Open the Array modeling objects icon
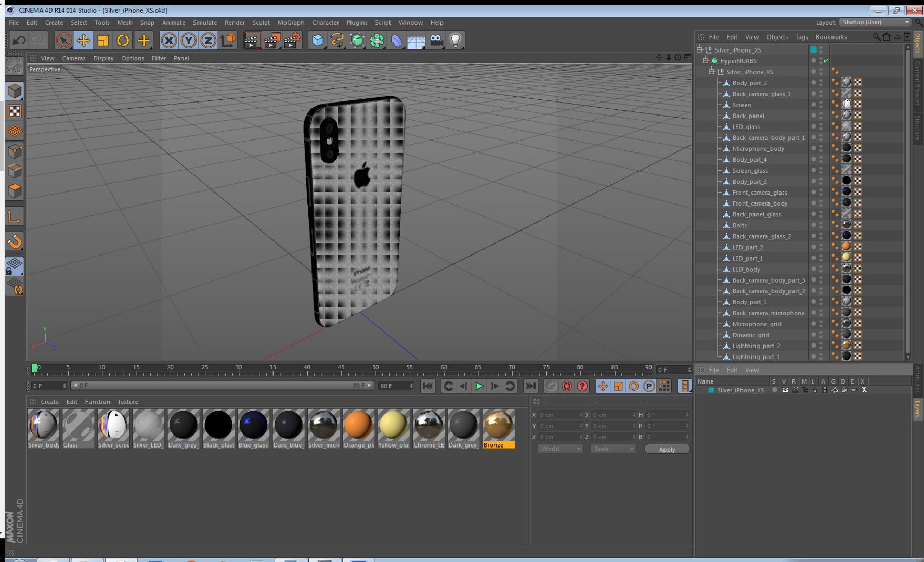Image resolution: width=924 pixels, height=562 pixels. pyautogui.click(x=377, y=40)
